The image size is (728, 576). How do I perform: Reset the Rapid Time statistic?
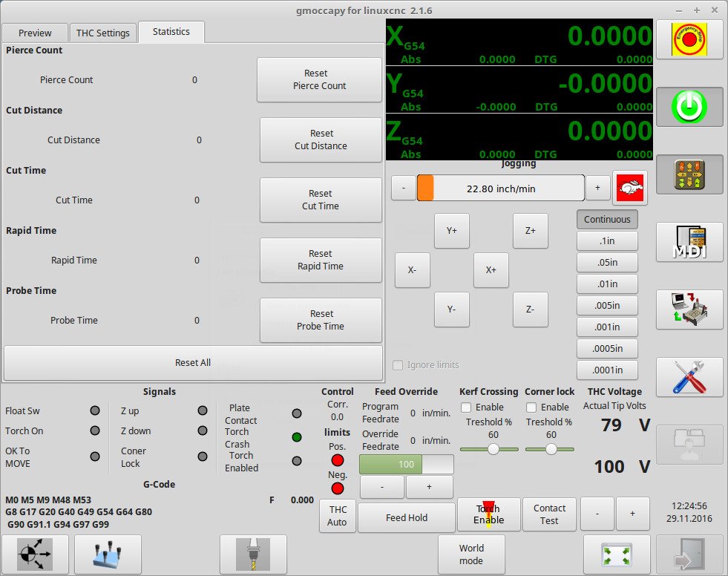pos(321,260)
